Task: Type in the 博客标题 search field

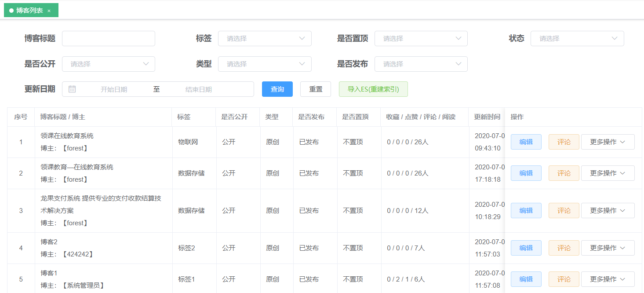Action: pyautogui.click(x=109, y=39)
